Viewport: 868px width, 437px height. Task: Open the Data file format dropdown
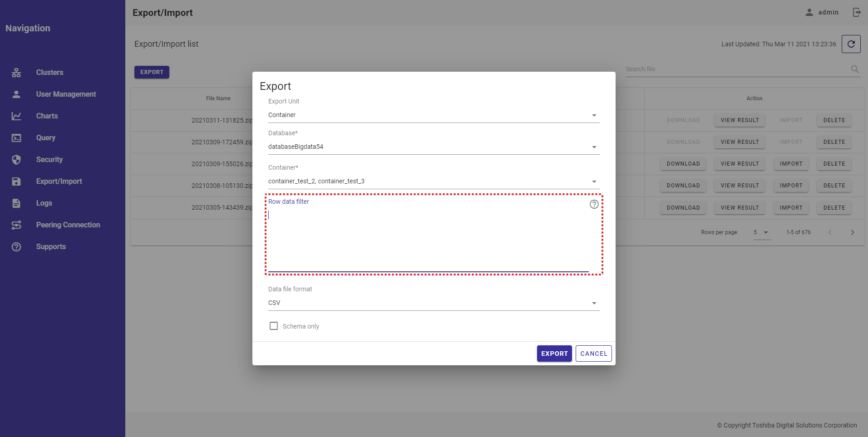(434, 303)
